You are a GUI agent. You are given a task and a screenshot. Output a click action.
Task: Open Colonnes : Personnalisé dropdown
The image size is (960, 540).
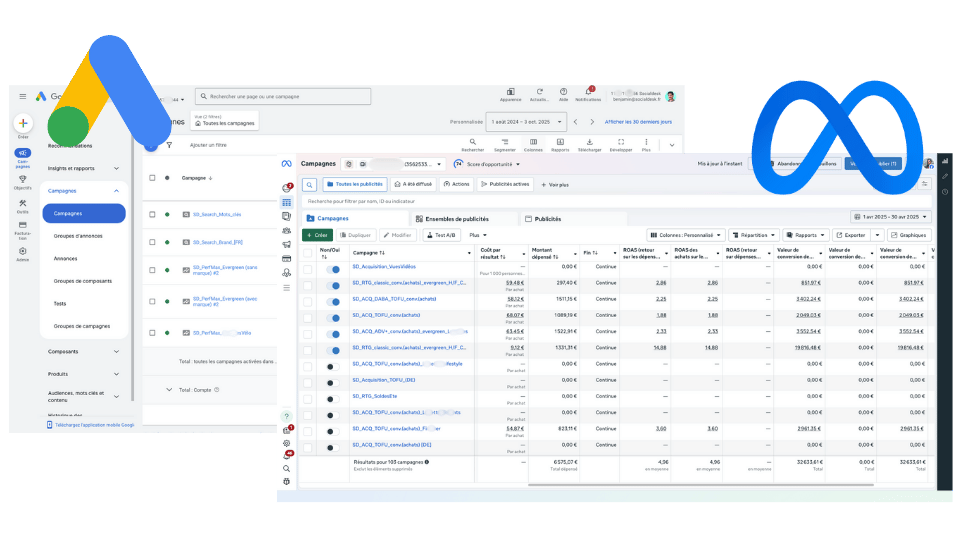(x=686, y=235)
